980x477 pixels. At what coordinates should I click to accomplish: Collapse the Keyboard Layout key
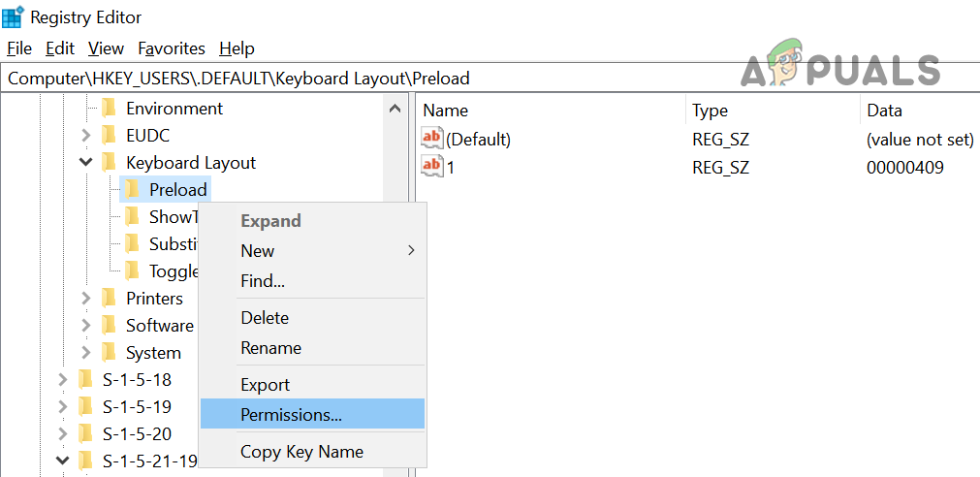tap(86, 163)
